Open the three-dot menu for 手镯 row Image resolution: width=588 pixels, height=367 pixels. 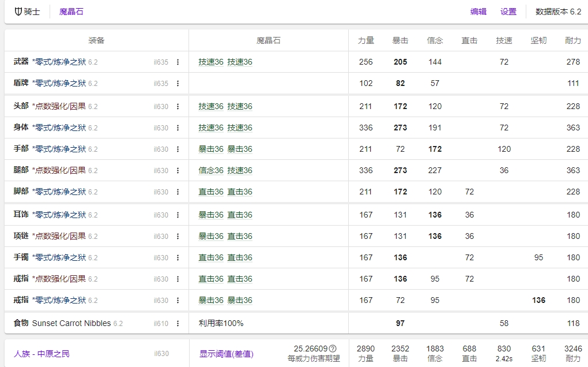pyautogui.click(x=178, y=258)
